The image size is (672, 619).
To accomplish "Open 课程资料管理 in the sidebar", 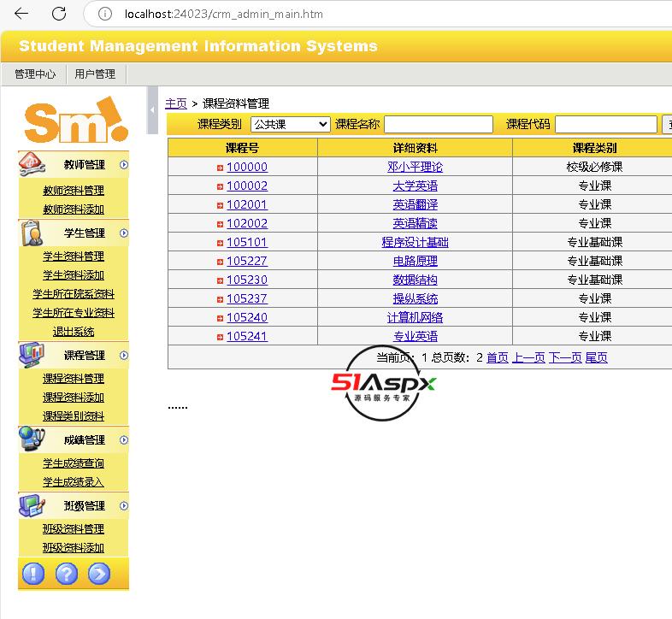I will pyautogui.click(x=74, y=379).
